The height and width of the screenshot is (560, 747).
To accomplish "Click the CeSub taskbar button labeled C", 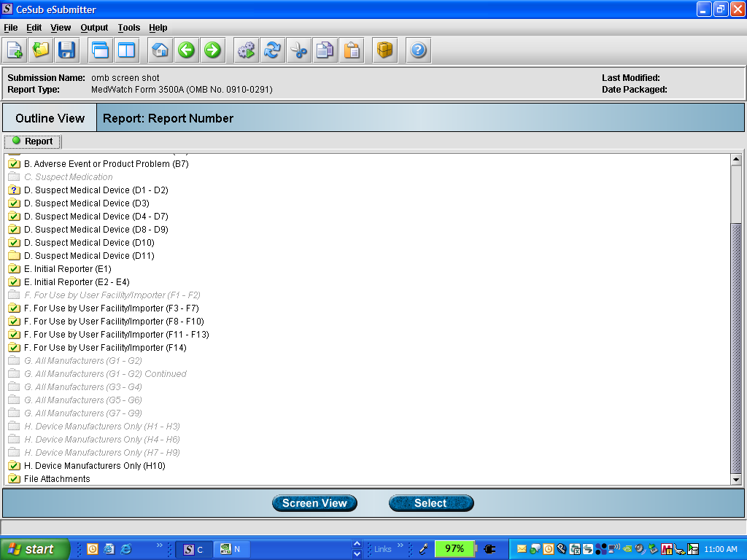I will (193, 550).
